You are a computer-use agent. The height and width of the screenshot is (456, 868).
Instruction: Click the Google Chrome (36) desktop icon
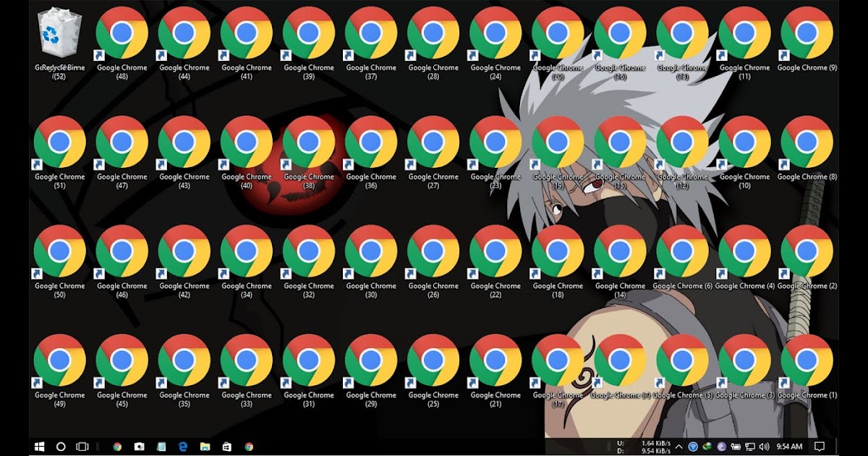tap(371, 153)
